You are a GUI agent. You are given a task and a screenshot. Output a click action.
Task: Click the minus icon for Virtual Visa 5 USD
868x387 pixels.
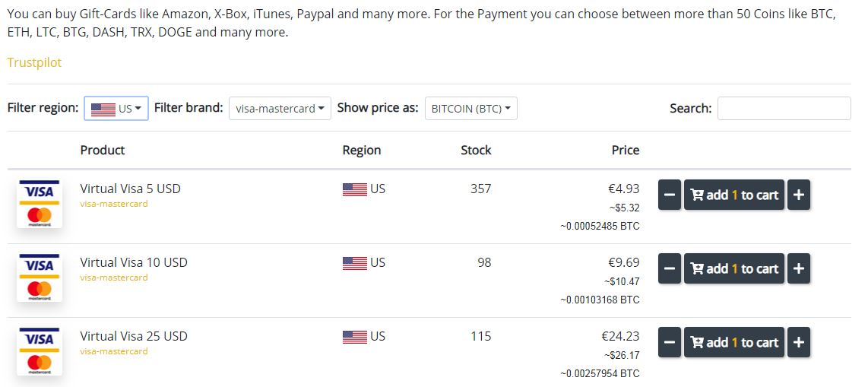670,195
